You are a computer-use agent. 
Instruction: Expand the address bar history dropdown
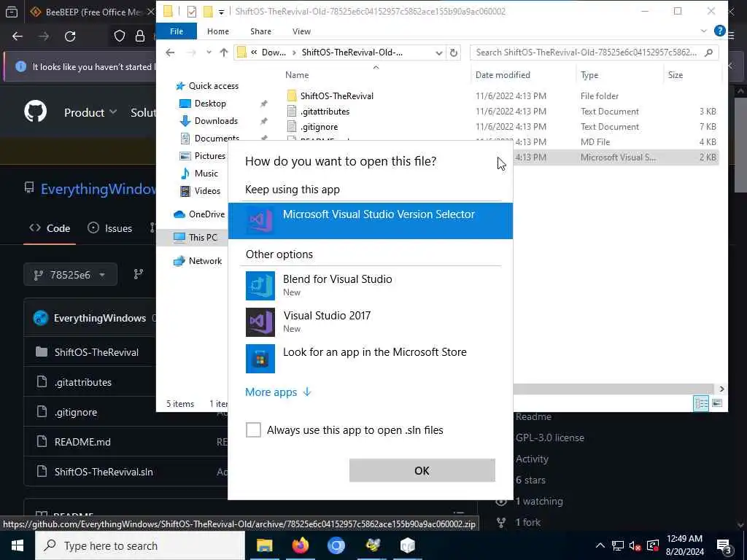(438, 52)
